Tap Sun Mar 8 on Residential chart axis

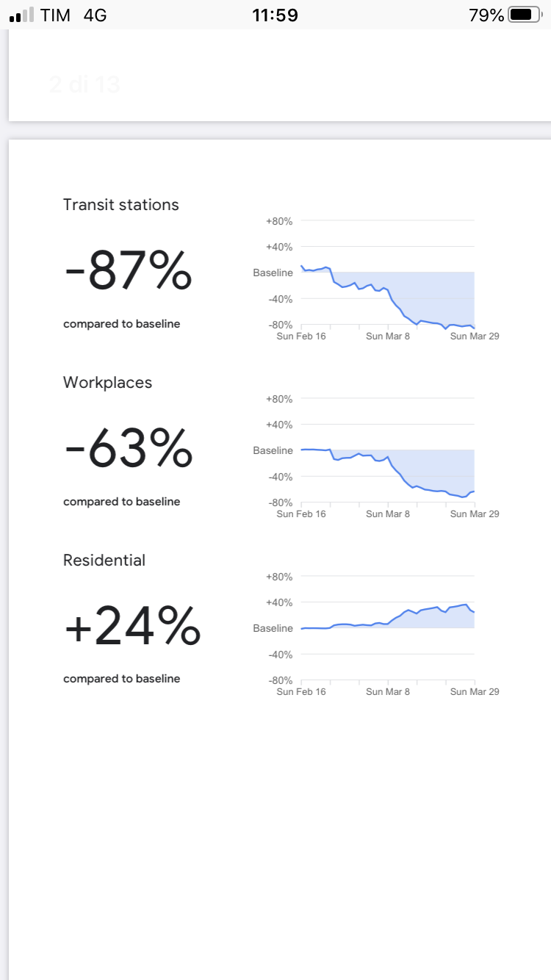[388, 692]
